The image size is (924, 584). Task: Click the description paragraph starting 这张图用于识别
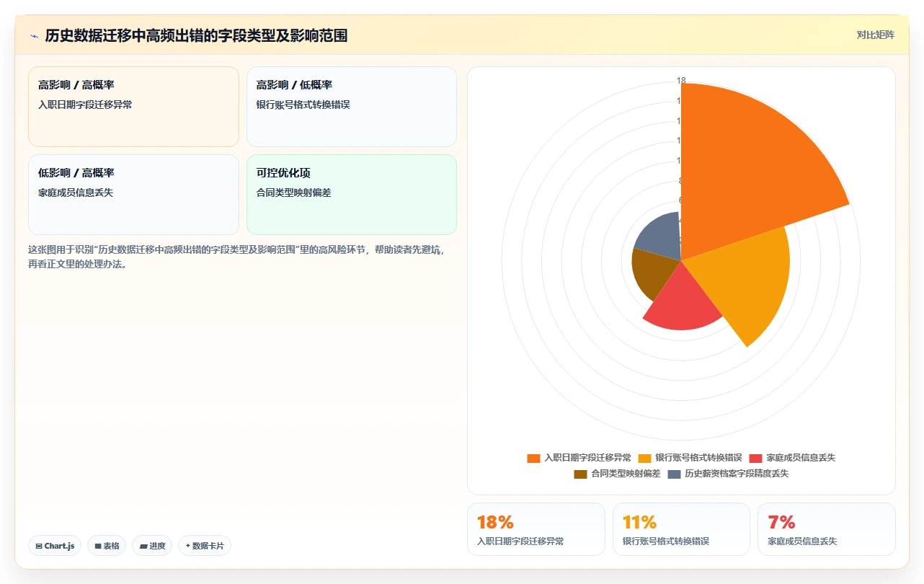click(238, 257)
